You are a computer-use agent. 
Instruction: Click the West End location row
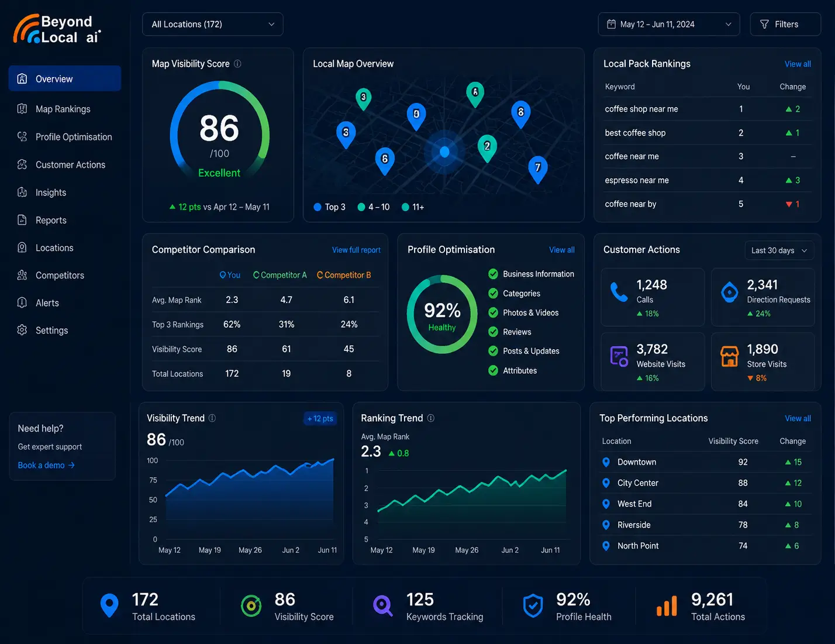point(706,504)
